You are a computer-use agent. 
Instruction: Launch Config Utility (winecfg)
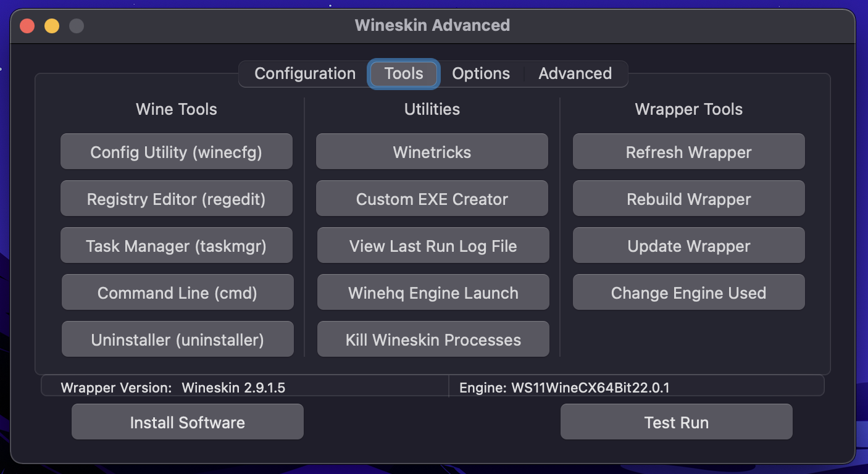(177, 152)
